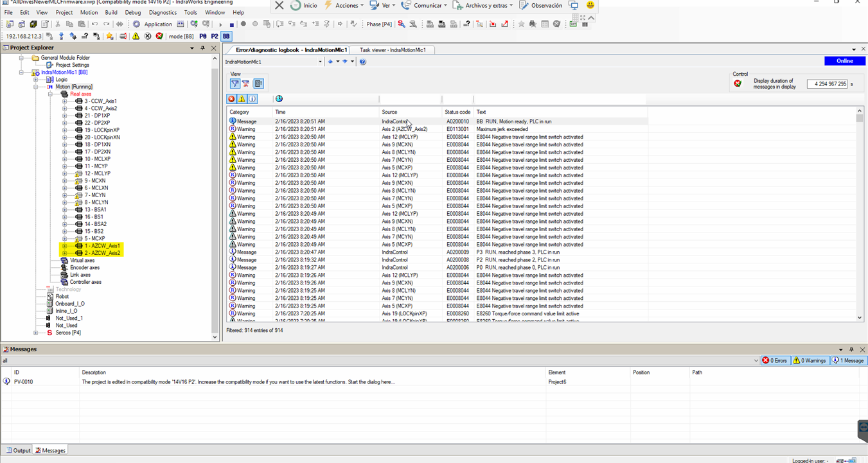The height and width of the screenshot is (463, 868).
Task: Click the blue Online button
Action: coord(844,61)
